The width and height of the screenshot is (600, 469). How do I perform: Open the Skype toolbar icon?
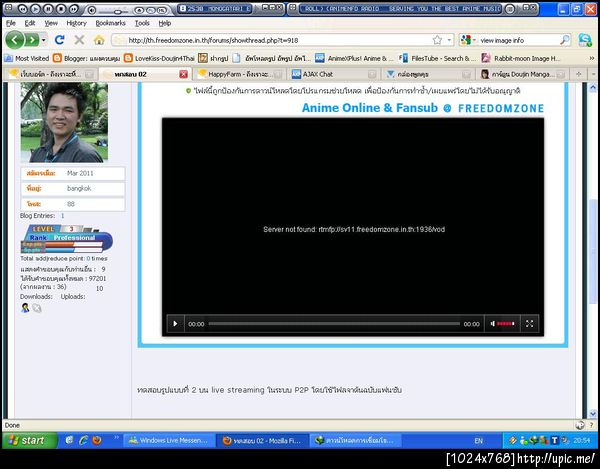(x=585, y=40)
